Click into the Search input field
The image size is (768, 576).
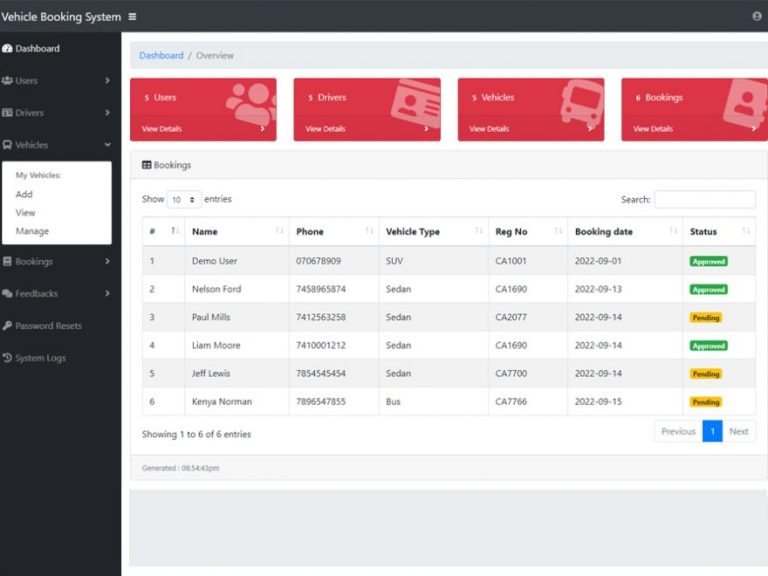click(x=704, y=199)
